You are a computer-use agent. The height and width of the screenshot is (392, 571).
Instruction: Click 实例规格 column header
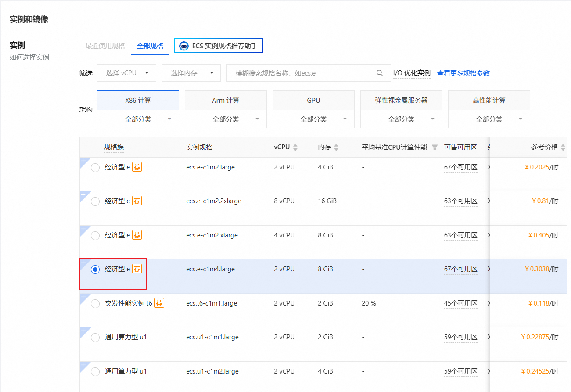199,147
